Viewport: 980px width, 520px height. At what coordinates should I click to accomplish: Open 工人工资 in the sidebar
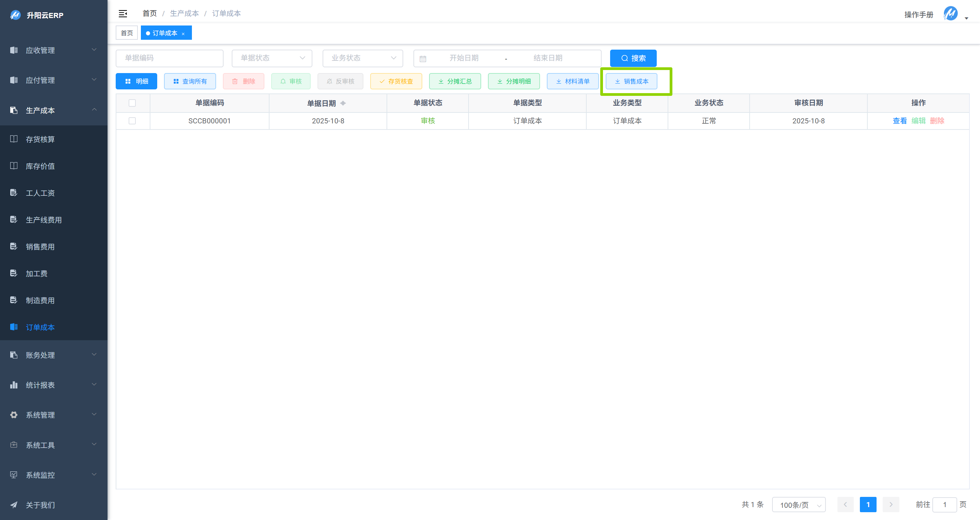(40, 193)
